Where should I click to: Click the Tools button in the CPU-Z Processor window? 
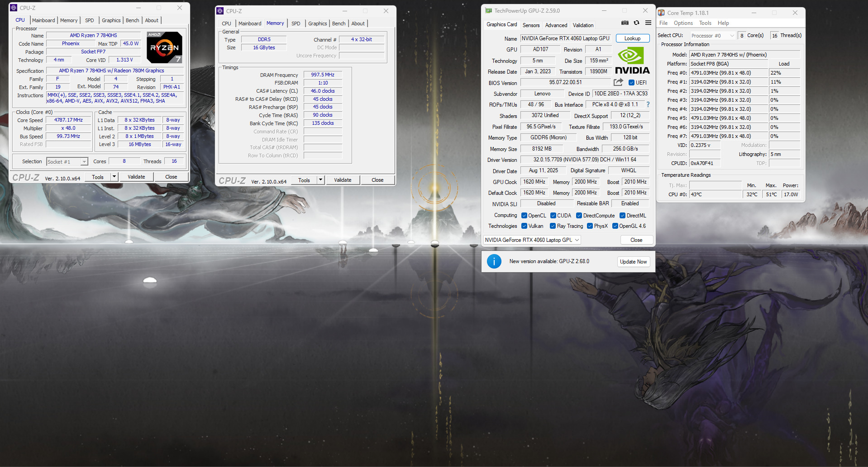tap(98, 177)
